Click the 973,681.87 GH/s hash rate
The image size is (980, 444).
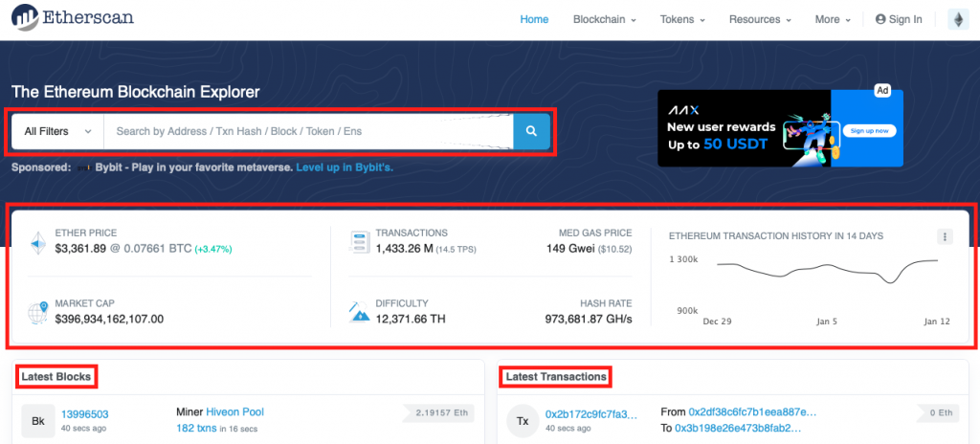[x=589, y=319]
